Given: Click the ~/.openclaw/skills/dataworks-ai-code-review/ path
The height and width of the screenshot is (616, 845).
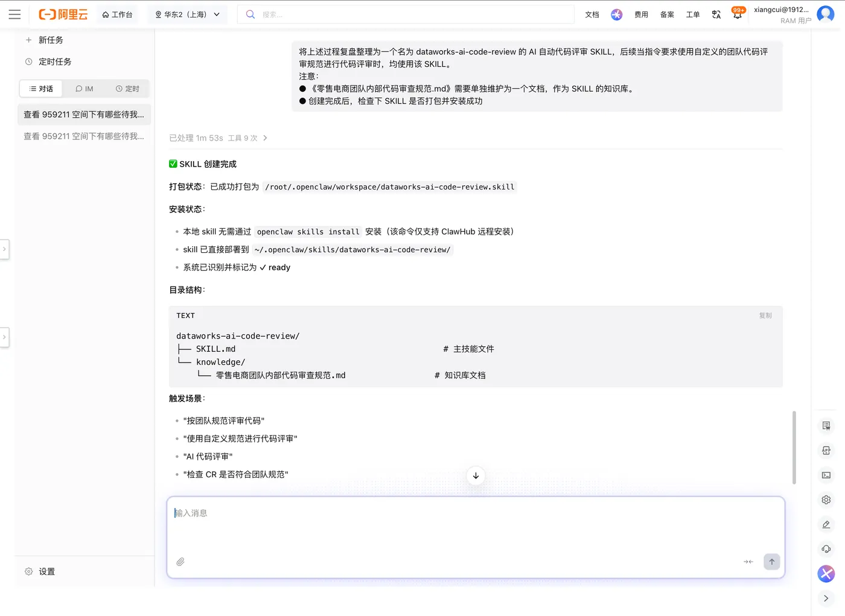Looking at the screenshot, I should 352,250.
